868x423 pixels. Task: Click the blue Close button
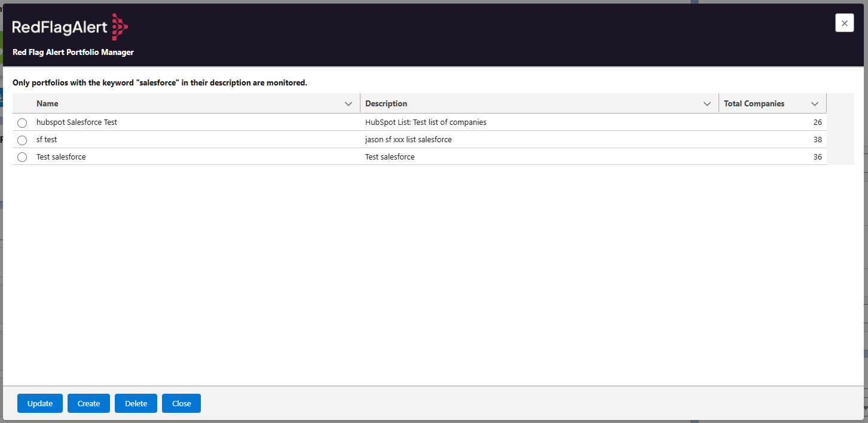(x=181, y=403)
